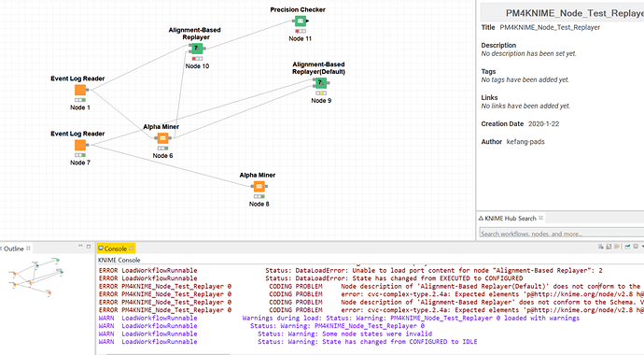
Task: Click the Alpha Miner Node 6 icon
Action: 162,138
